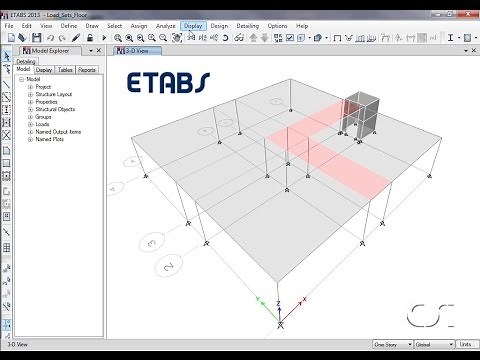
Task: Click the pencil refresh view icon
Action: (76, 38)
